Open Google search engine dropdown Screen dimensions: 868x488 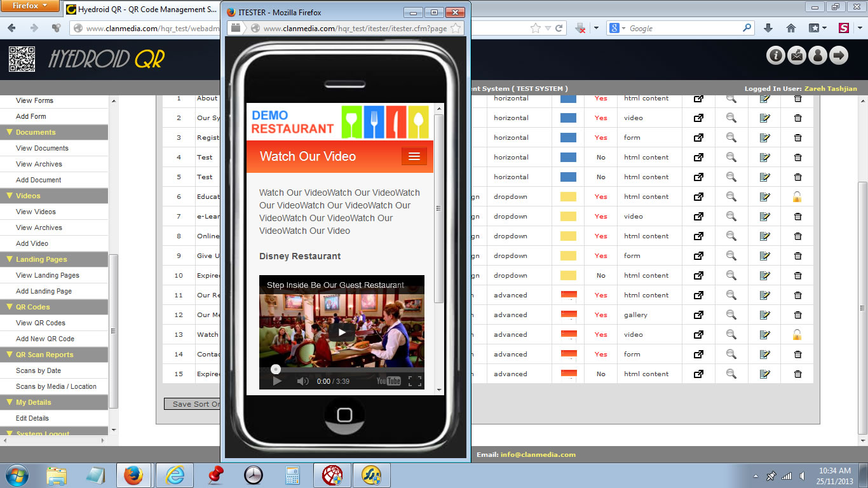coord(618,29)
